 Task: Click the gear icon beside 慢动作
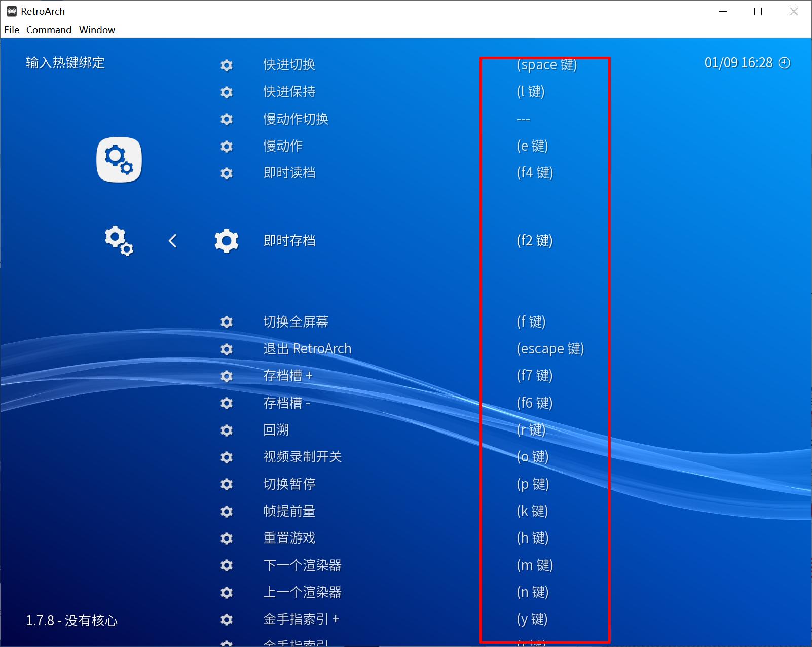[x=227, y=146]
